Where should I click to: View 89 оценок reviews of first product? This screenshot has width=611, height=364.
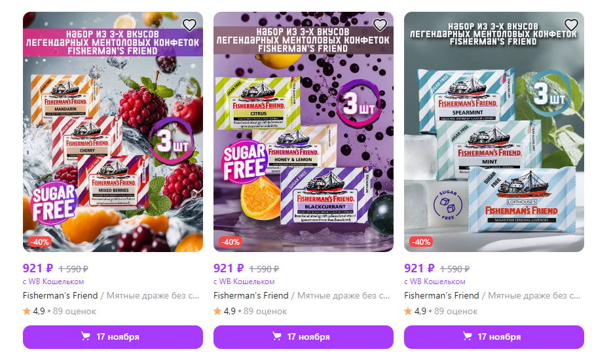[x=75, y=311]
